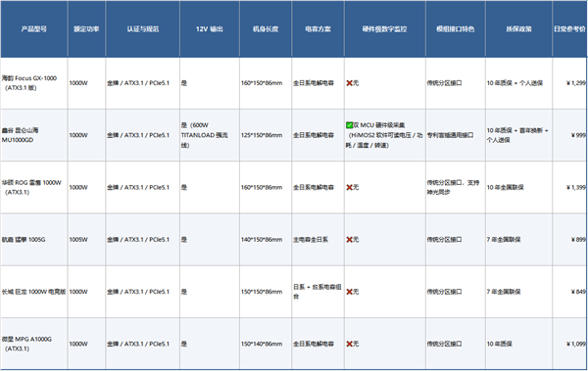Click the 160*150*86mm cell in 海韵 row
588x371 pixels.
coord(266,83)
